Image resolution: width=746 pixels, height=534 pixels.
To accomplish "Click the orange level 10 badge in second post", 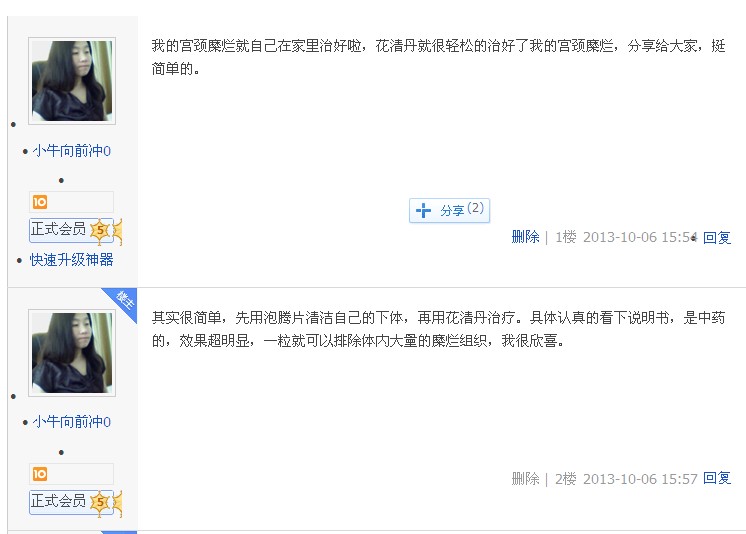I will point(40,474).
